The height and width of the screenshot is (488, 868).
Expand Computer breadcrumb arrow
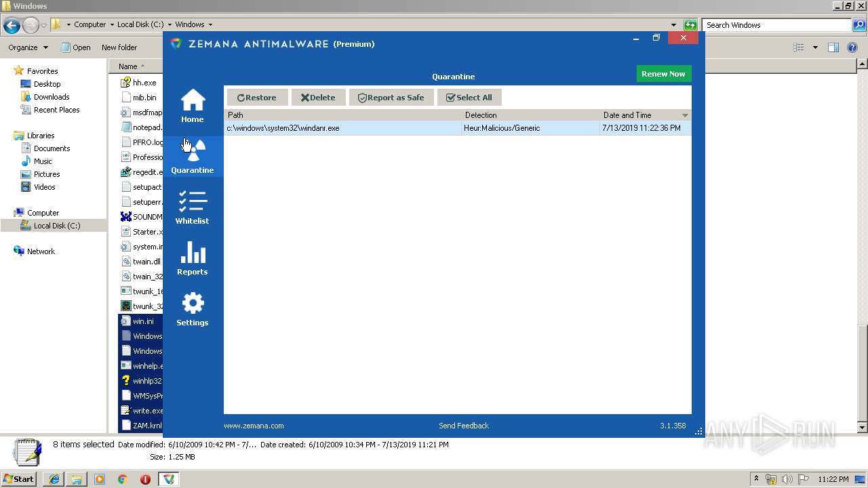point(111,24)
